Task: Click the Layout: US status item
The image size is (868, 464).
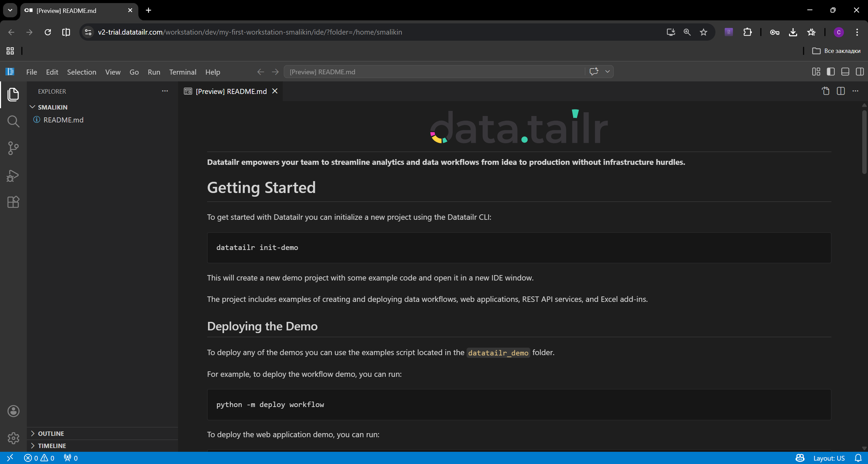Action: click(x=829, y=458)
